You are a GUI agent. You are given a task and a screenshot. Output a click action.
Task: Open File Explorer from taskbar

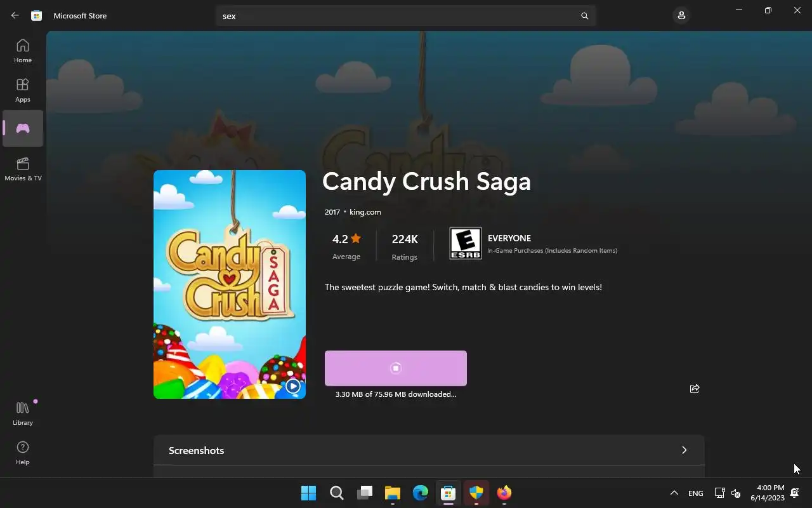click(x=393, y=493)
